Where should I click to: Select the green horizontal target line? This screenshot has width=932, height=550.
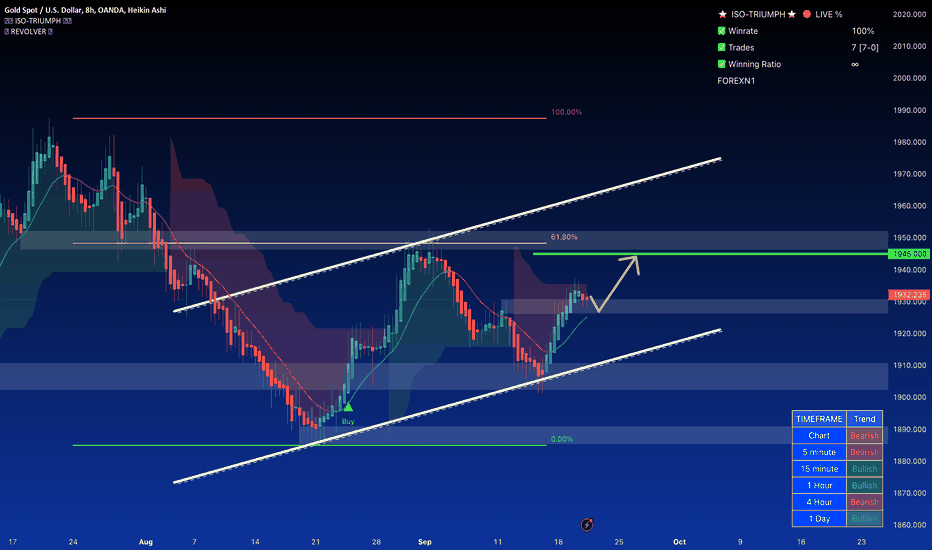pyautogui.click(x=710, y=254)
